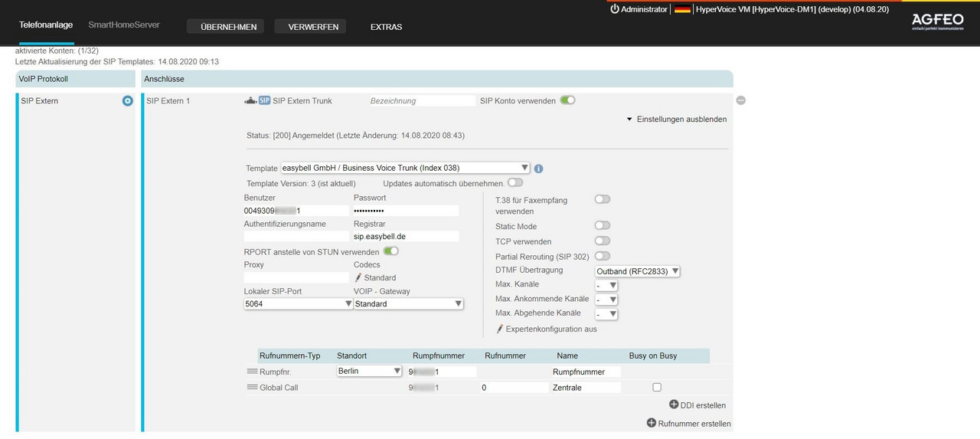
Task: Toggle TCP verwenden switch
Action: tap(603, 241)
